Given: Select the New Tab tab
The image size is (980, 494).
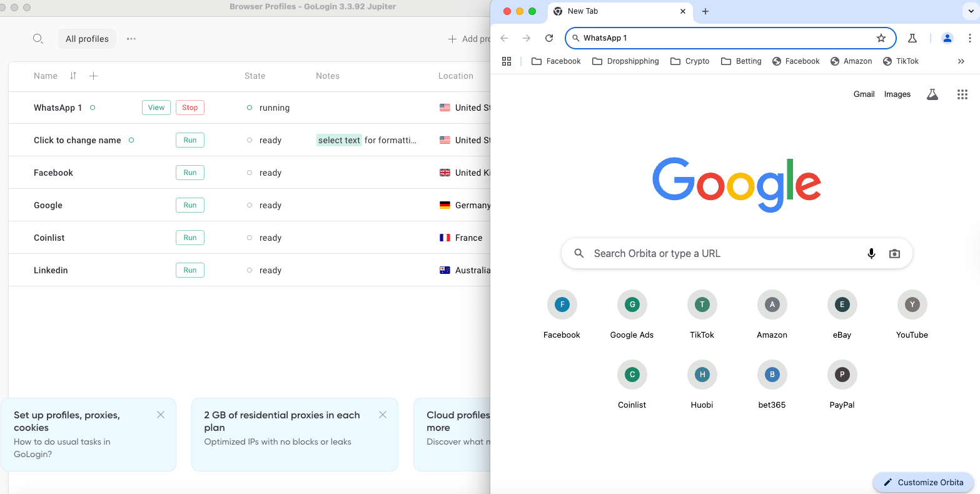Looking at the screenshot, I should coord(619,11).
